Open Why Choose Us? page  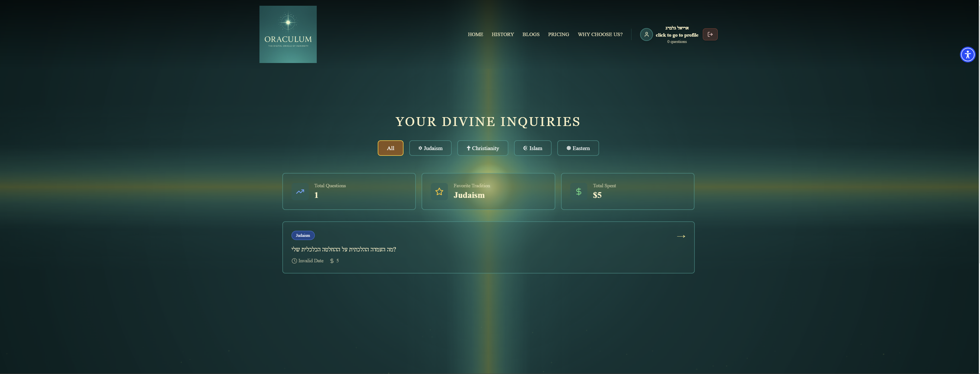600,34
